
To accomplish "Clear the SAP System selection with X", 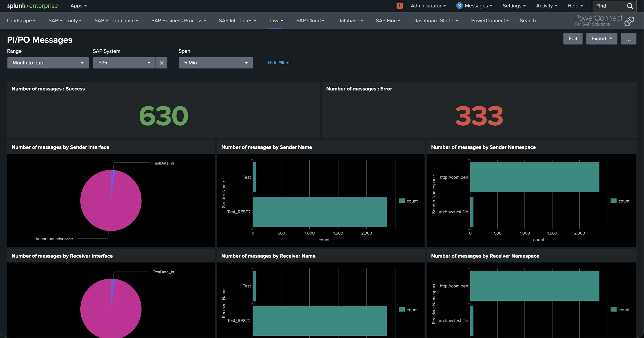I will pos(162,63).
